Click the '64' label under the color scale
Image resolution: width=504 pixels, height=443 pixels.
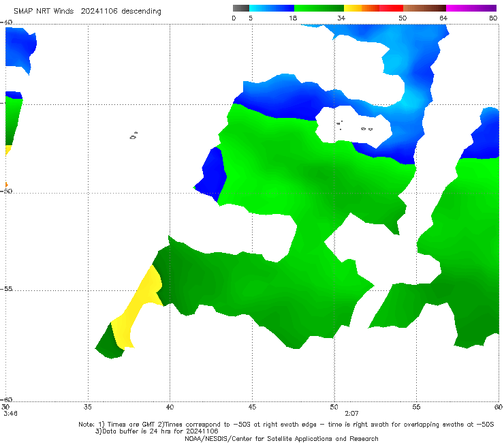(x=443, y=18)
